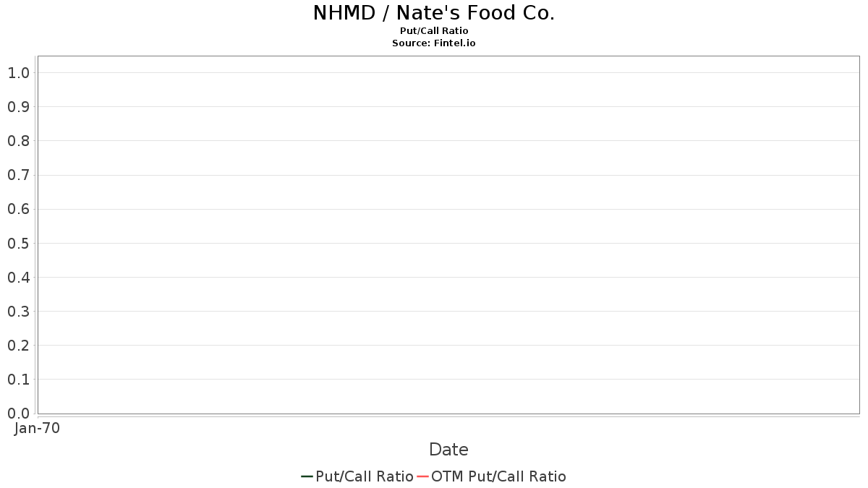
Task: Toggle the OTM Put/Call Ratio legend label
Action: 498,476
